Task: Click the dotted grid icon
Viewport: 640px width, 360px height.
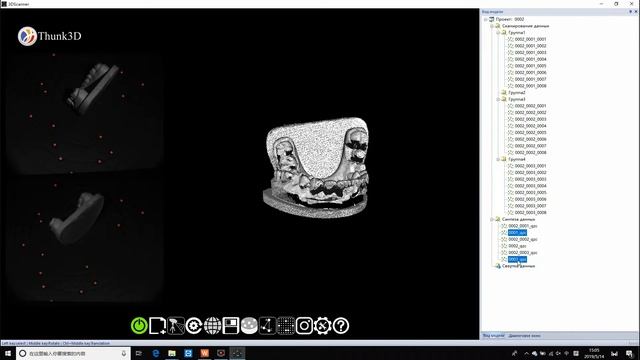Action: 286,326
